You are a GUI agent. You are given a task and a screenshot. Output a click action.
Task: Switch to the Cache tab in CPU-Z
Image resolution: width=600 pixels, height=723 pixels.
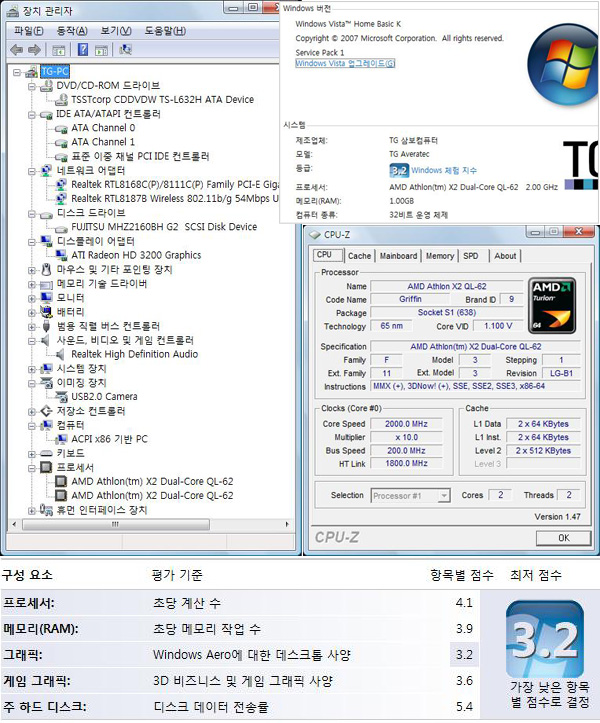coord(359,256)
